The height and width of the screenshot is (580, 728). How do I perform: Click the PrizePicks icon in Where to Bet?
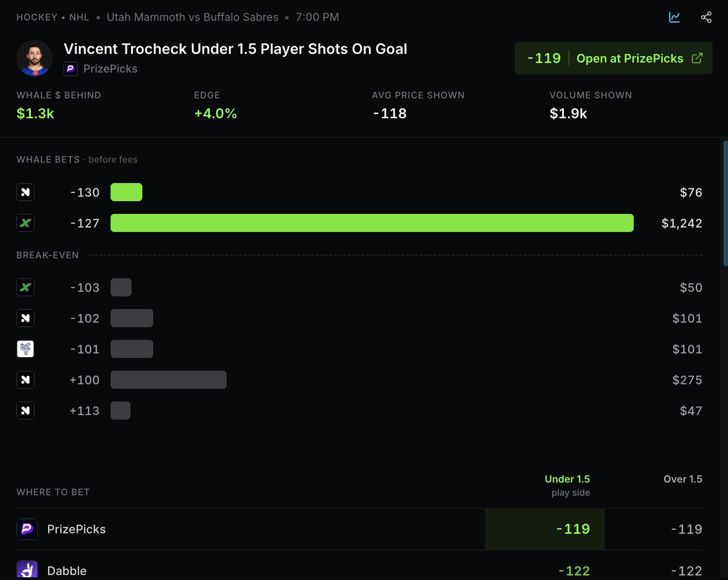pyautogui.click(x=27, y=529)
